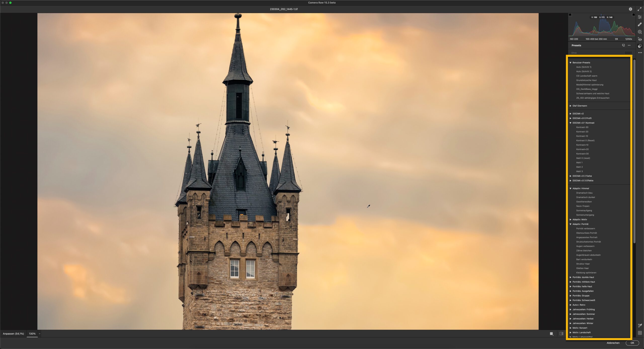The width and height of the screenshot is (644, 349).
Task: Toggle shadow clipping warning in histogram
Action: (x=570, y=15)
